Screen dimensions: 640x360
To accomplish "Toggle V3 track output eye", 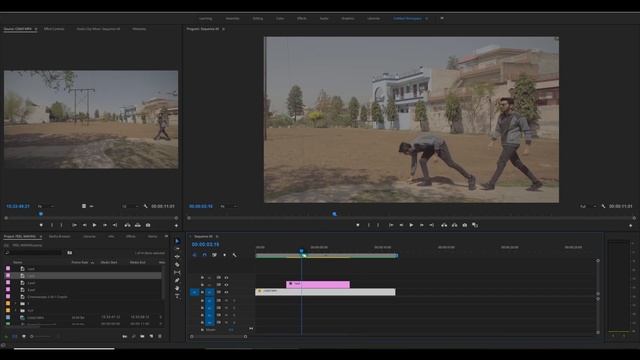I will coord(226,278).
